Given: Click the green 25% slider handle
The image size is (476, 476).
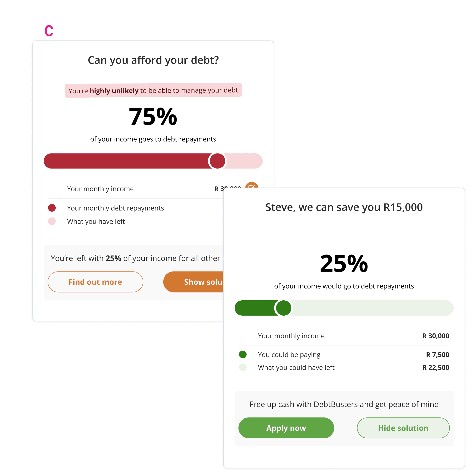Looking at the screenshot, I should (x=284, y=308).
